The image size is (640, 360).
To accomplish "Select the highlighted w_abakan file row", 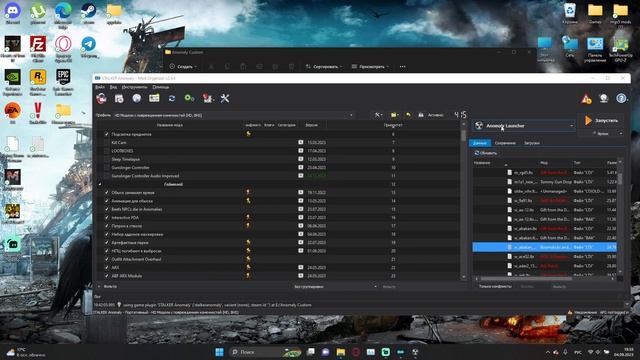I will click(x=544, y=247).
